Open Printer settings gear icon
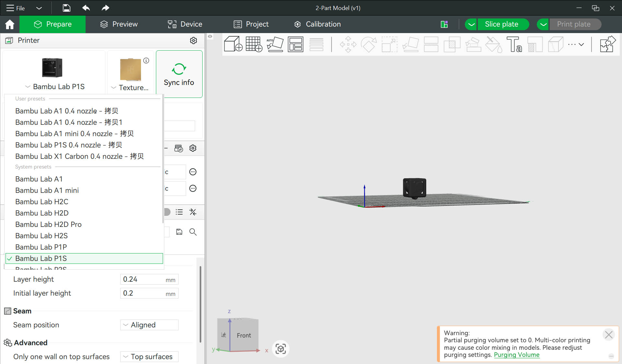This screenshot has height=364, width=622. click(194, 41)
